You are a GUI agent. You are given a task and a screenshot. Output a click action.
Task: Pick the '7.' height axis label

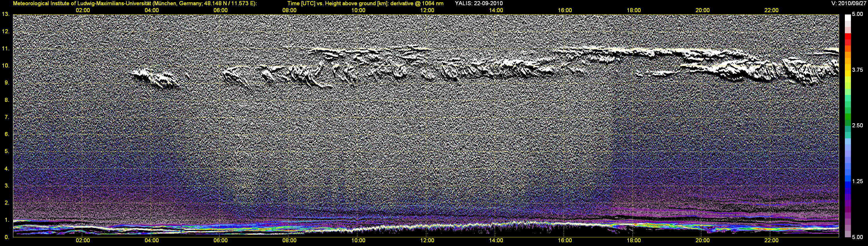7,117
